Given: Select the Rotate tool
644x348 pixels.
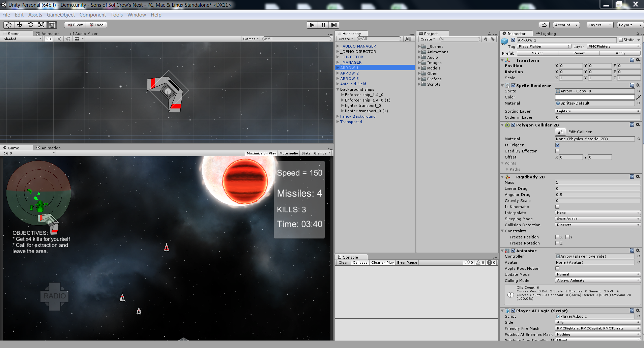Looking at the screenshot, I should [x=30, y=25].
